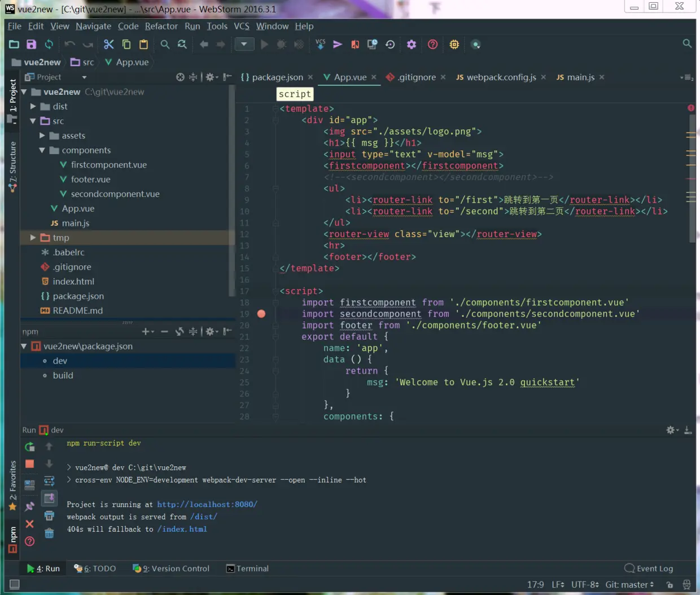This screenshot has width=700, height=595.
Task: Select footer.vue in the project tree
Action: click(x=90, y=180)
